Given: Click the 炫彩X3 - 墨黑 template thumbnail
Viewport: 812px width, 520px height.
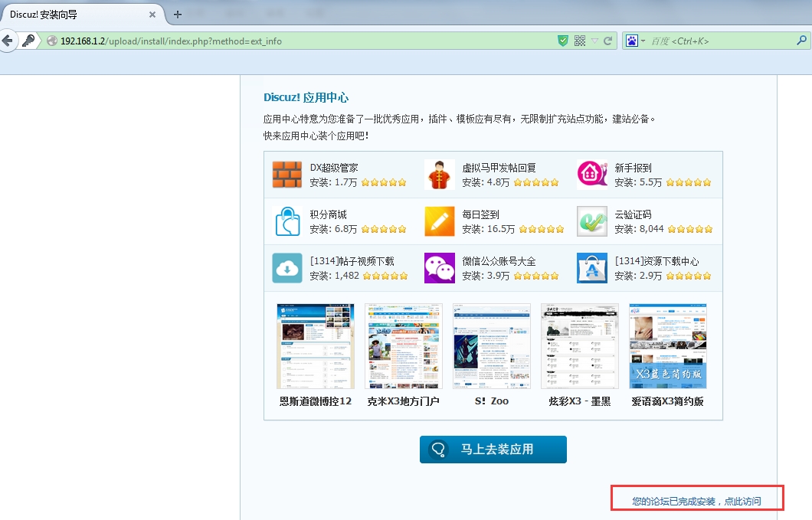Looking at the screenshot, I should tap(579, 346).
